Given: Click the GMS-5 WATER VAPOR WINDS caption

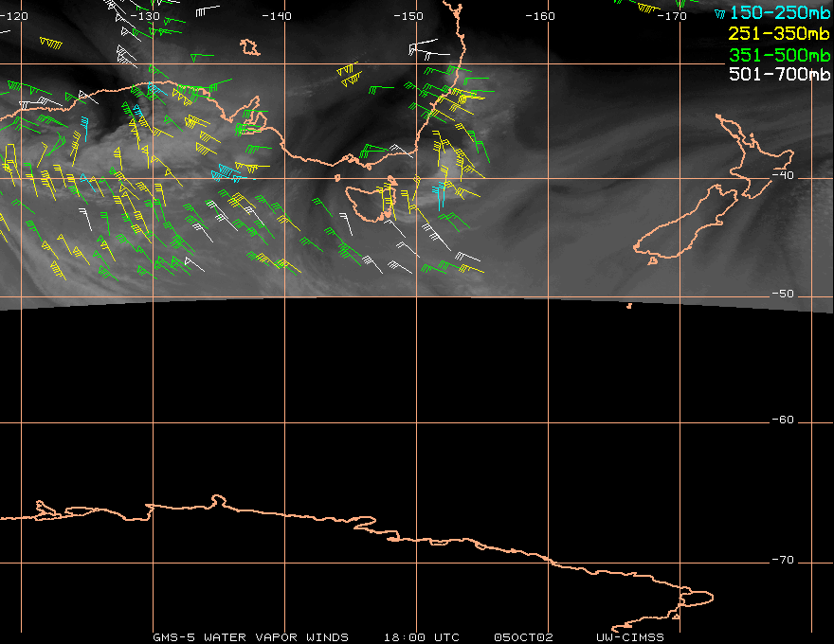Looking at the screenshot, I should pyautogui.click(x=250, y=637).
